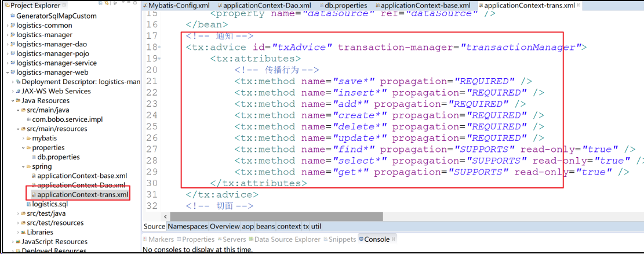
Task: Collapse the tx:advice element on line 18
Action: pyautogui.click(x=159, y=48)
